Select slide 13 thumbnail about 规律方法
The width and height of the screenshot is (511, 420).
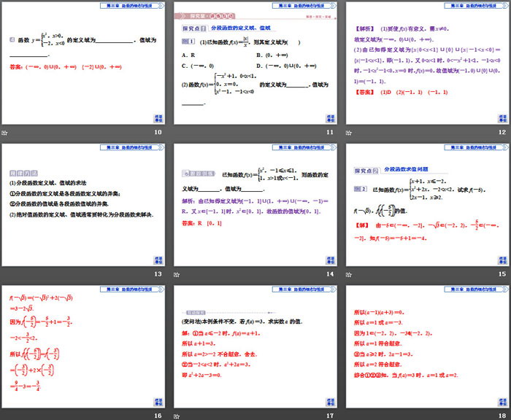83,205
